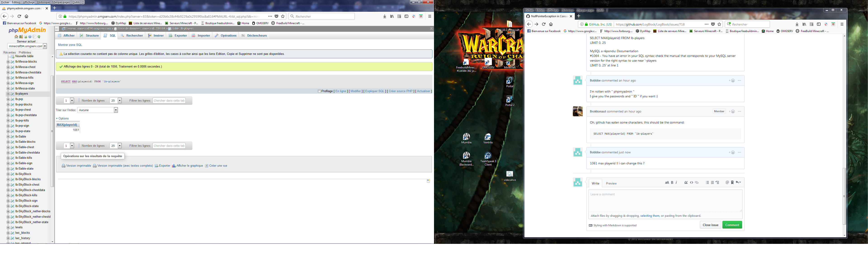Expand the lb-players tree node
This screenshot has height=266, width=868.
8,94
